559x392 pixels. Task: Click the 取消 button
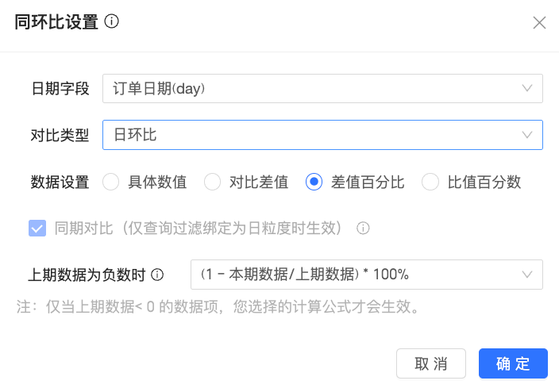(x=431, y=364)
